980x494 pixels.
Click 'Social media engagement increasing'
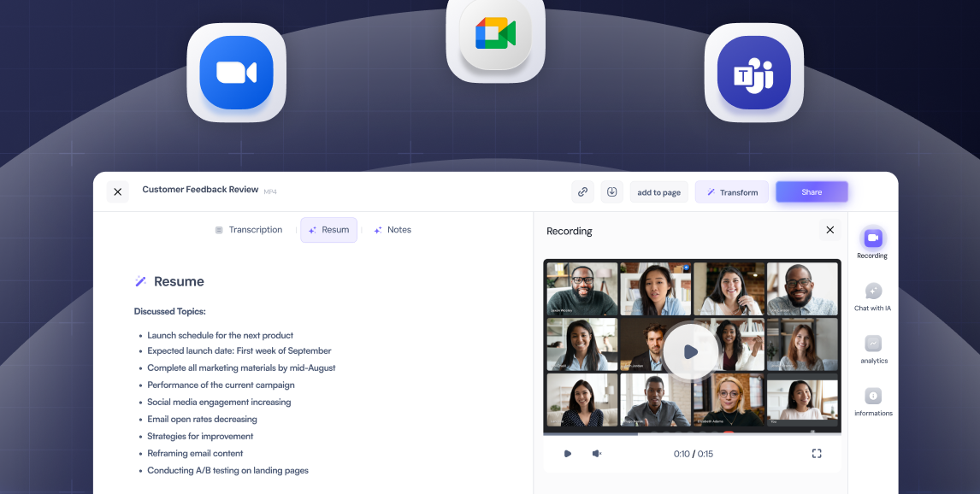point(219,403)
